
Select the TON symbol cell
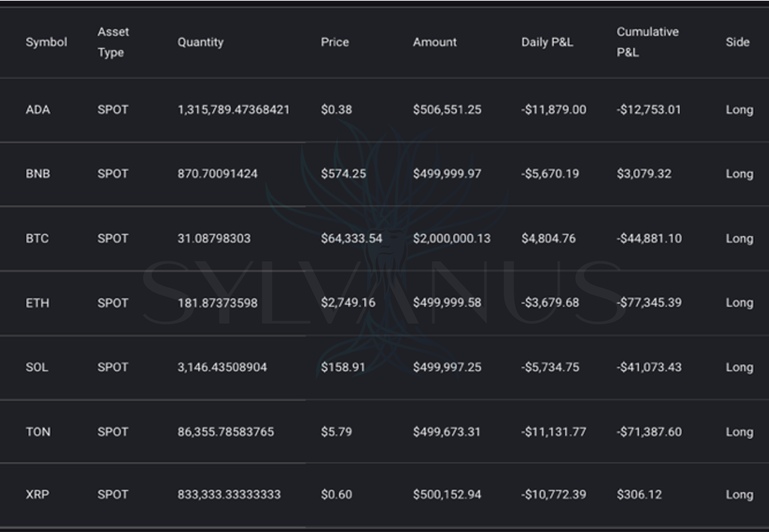38,432
